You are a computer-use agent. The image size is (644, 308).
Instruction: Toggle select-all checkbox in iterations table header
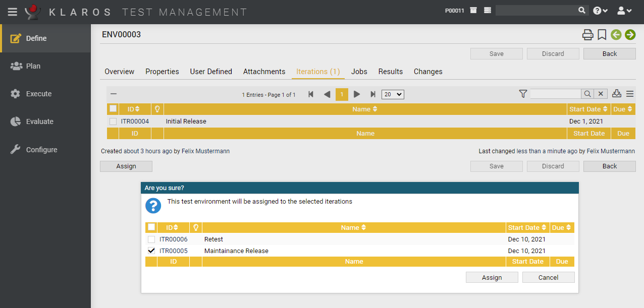113,108
